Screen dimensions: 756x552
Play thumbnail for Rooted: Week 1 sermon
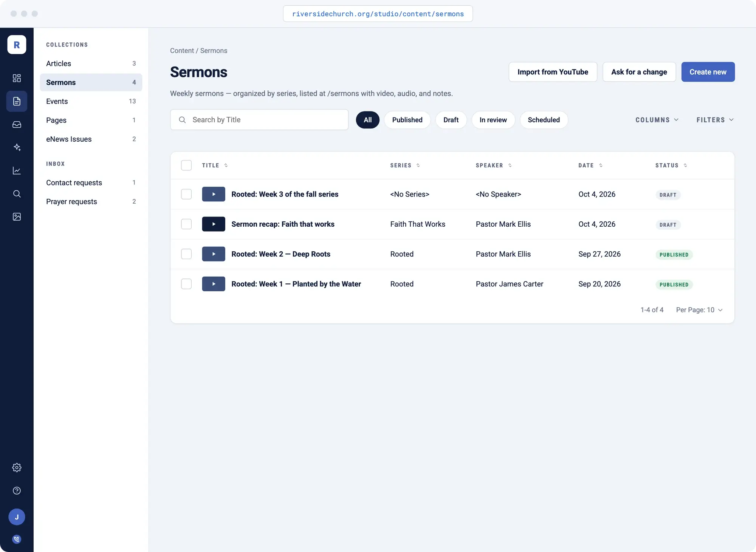[x=214, y=284]
